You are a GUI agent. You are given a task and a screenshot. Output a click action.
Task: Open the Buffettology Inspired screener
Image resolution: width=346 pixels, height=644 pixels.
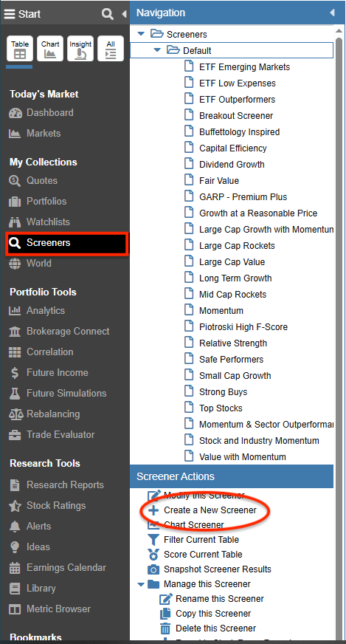coord(239,132)
